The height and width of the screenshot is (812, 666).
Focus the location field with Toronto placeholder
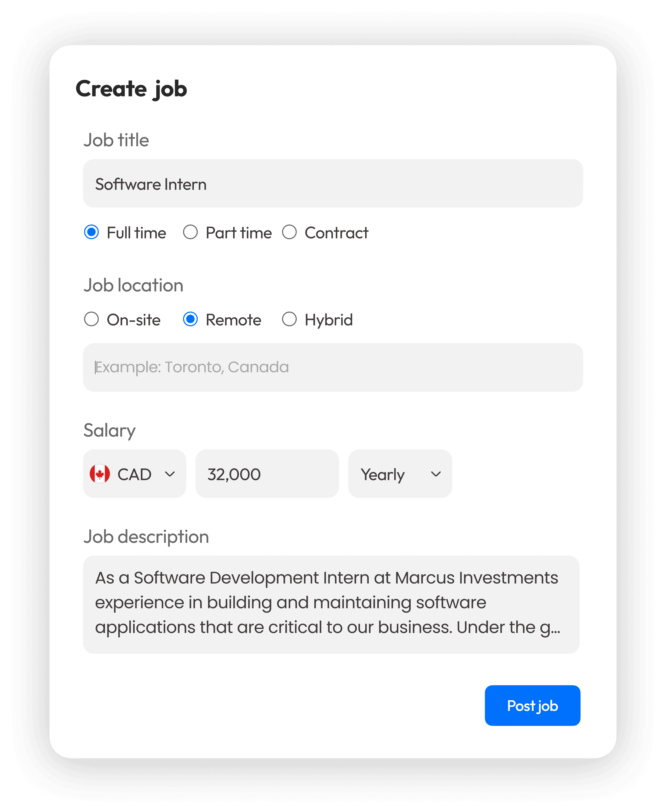333,368
